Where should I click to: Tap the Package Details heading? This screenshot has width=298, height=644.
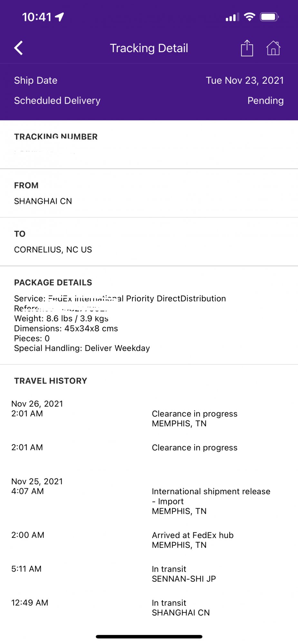pos(53,283)
